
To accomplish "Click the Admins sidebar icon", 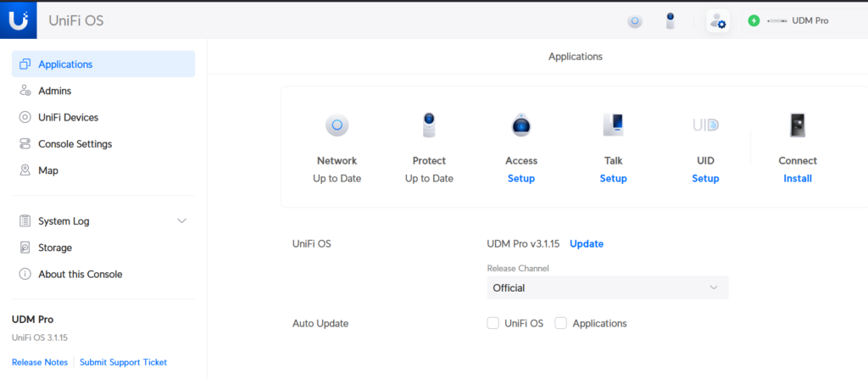I will [x=25, y=91].
